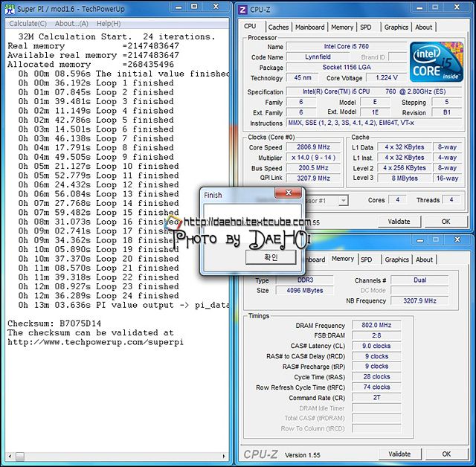Select the CPU tab in upper CPU-Z window
This screenshot has height=467, width=476.
click(250, 27)
